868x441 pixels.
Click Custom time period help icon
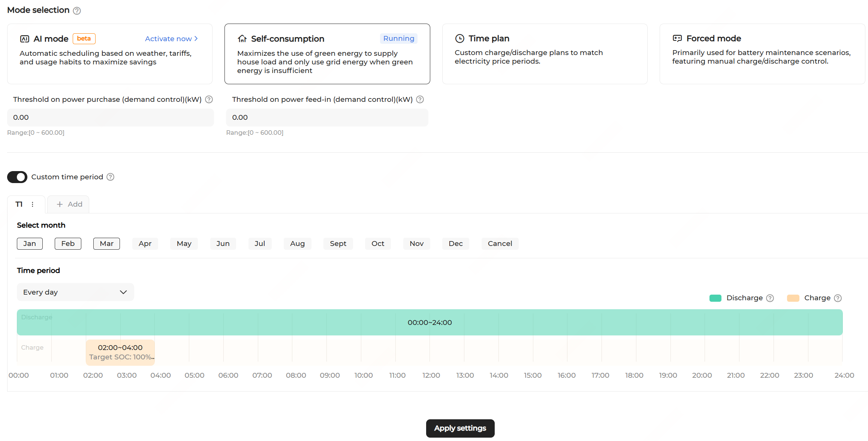(x=110, y=177)
